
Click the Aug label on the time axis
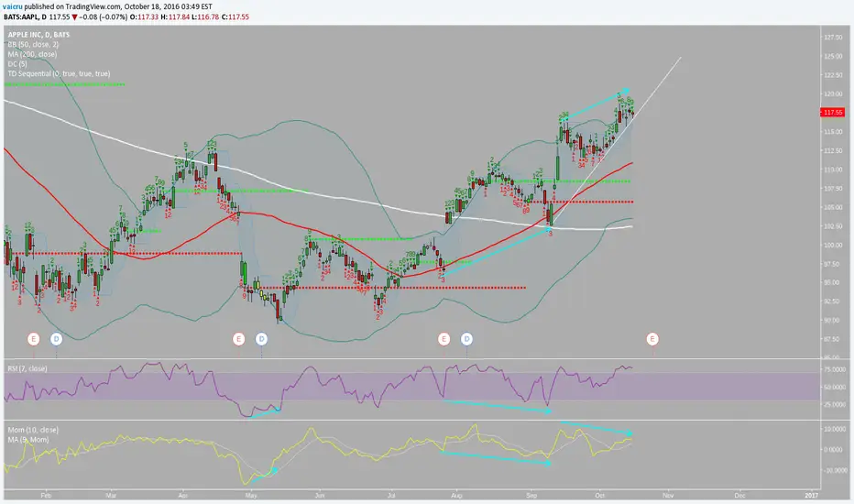(x=456, y=495)
